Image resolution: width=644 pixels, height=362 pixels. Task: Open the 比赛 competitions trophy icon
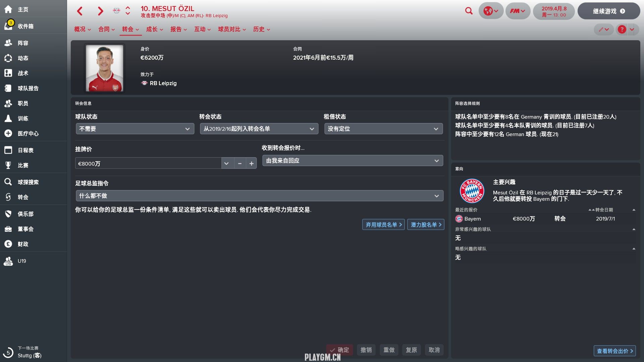pyautogui.click(x=8, y=165)
